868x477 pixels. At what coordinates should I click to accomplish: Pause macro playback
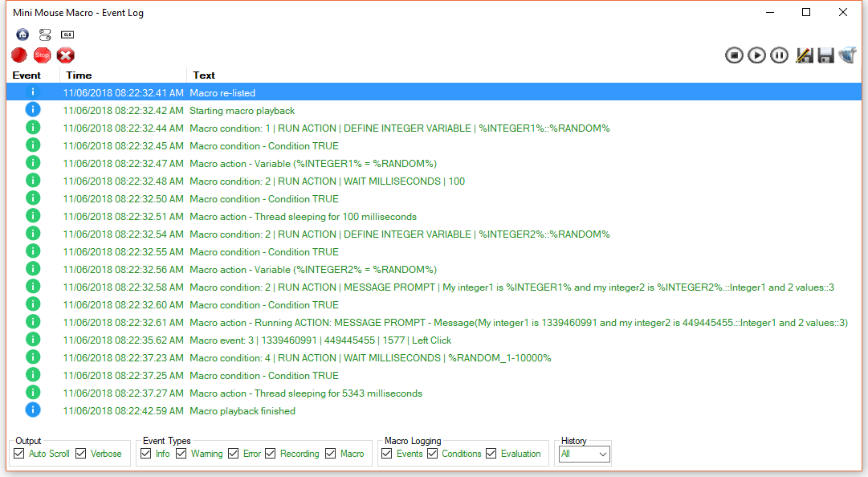click(x=780, y=55)
